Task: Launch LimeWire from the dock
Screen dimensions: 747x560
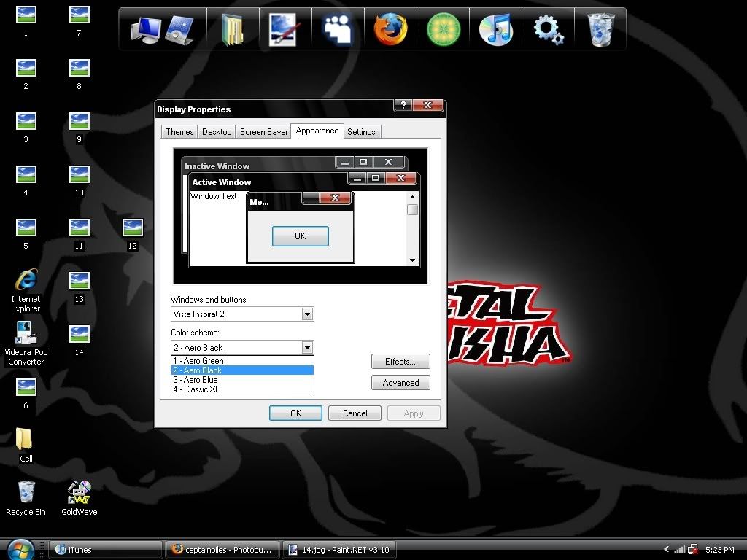Action: [444, 29]
